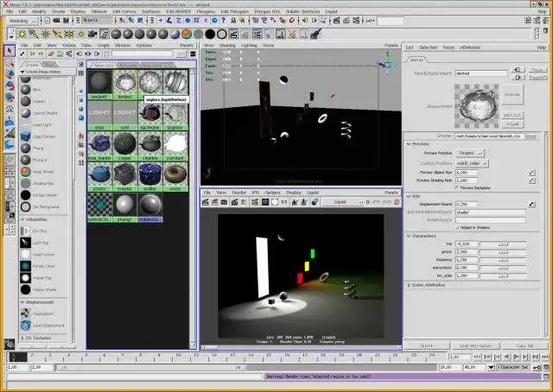Screen dimensions: 553x392
Task: Click the Liquid Surface node icon
Action: pos(24,136)
